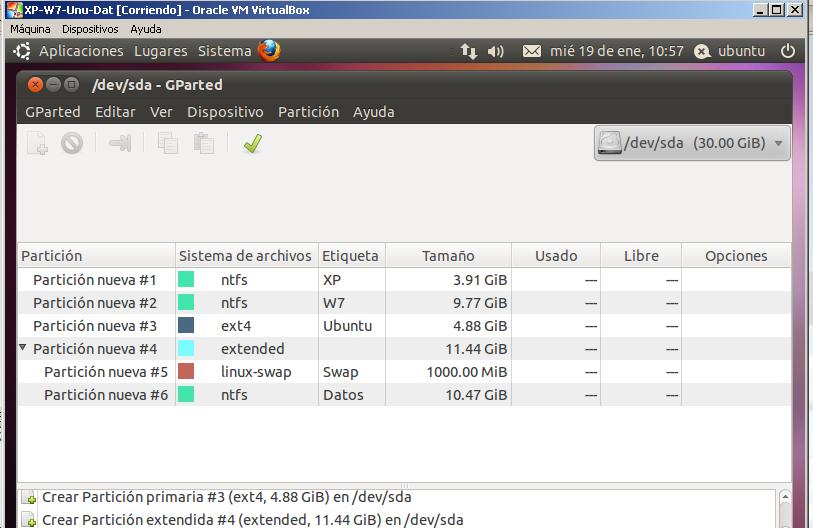The width and height of the screenshot is (813, 528).
Task: Click the ntfs swatch in W7 row
Action: [x=186, y=302]
